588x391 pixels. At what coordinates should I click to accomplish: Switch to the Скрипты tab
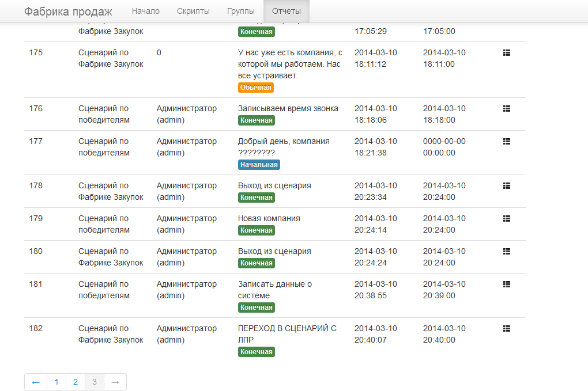[x=193, y=12]
